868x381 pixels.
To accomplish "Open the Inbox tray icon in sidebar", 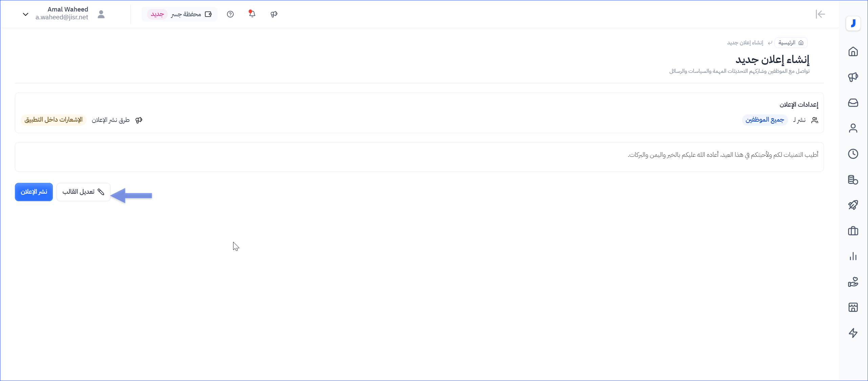I will 853,103.
